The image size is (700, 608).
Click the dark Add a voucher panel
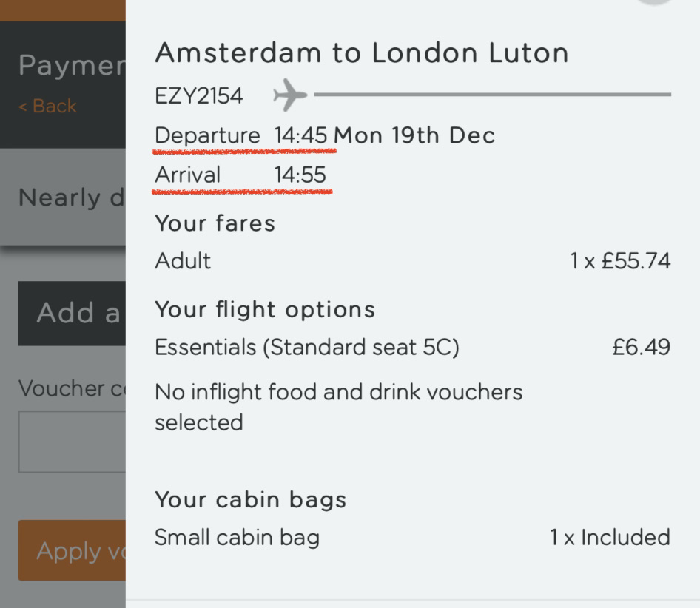tap(72, 314)
